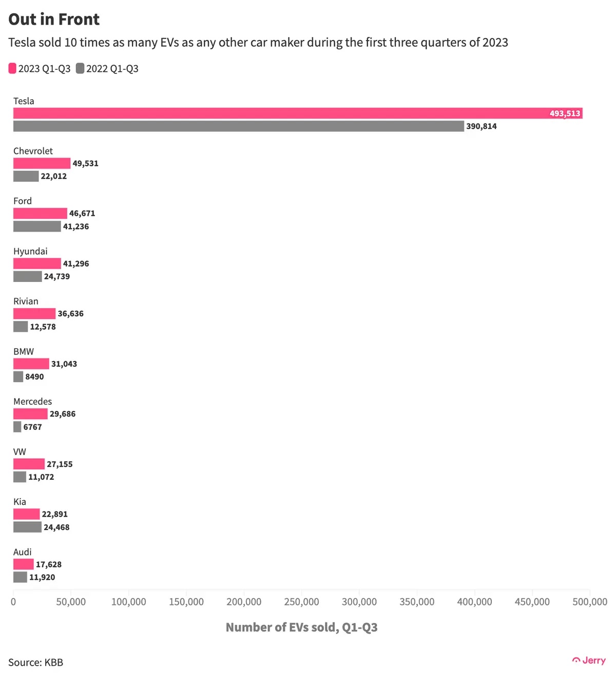616x680 pixels.
Task: Click Kia's gray 24,468 bar
Action: pos(27,527)
